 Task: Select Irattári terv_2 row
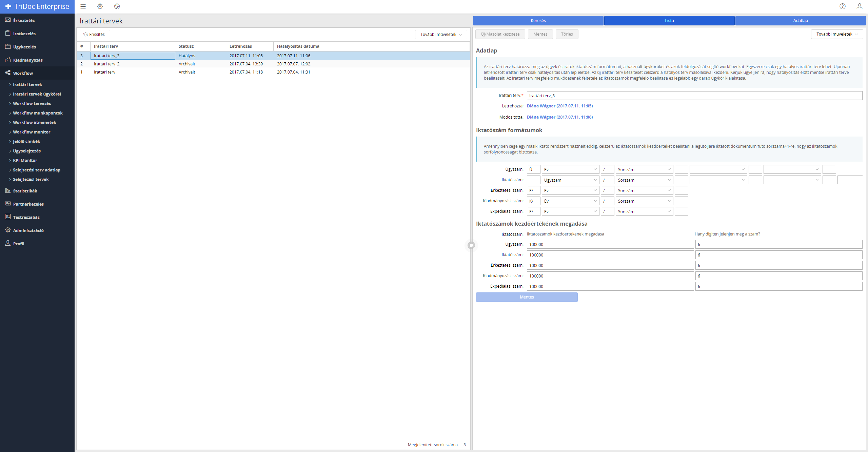[107, 64]
